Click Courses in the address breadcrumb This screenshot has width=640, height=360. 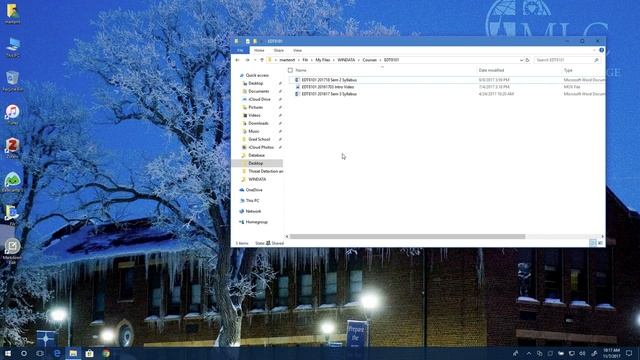coord(369,60)
